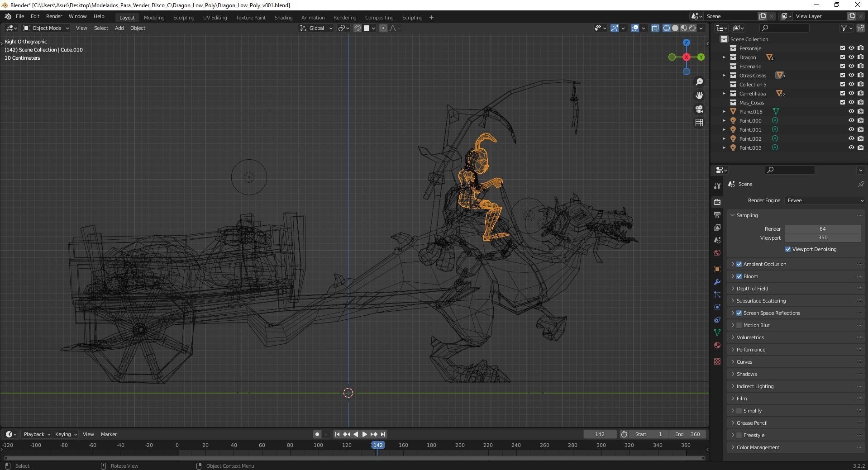The height and width of the screenshot is (470, 868).
Task: Open the Modifier properties wrench tab
Action: pyautogui.click(x=717, y=282)
